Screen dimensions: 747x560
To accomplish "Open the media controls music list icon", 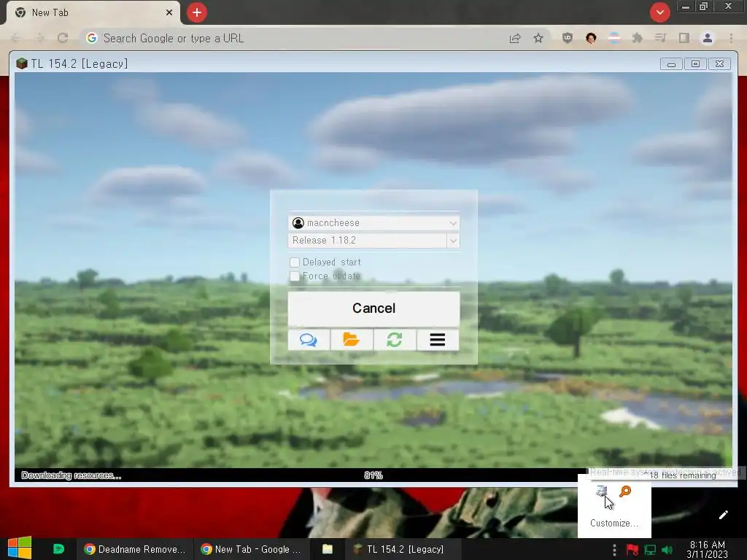I will coord(660,38).
